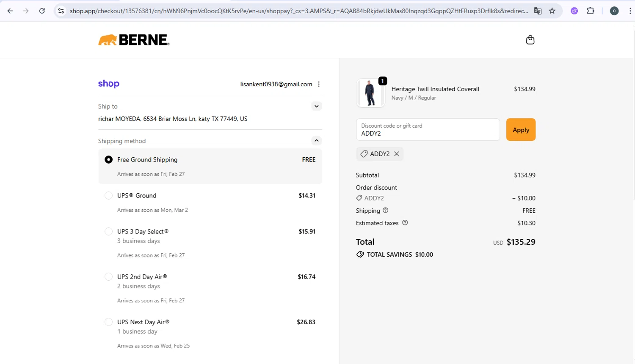Collapse the Shipping method section
635x364 pixels.
[x=316, y=141]
